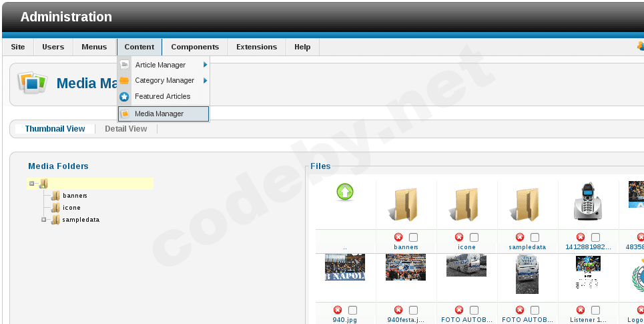Screen dimensions: 644x324
Task: Open the Menus menu
Action: (94, 47)
